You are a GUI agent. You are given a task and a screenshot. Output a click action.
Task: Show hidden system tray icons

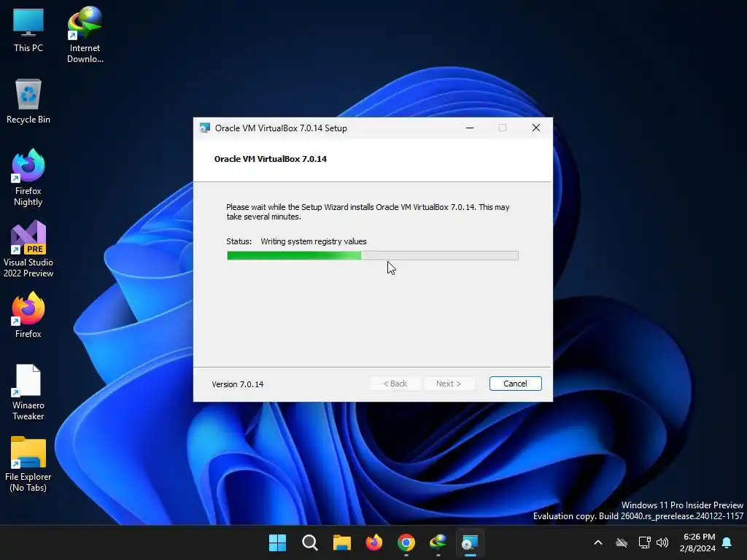(598, 542)
